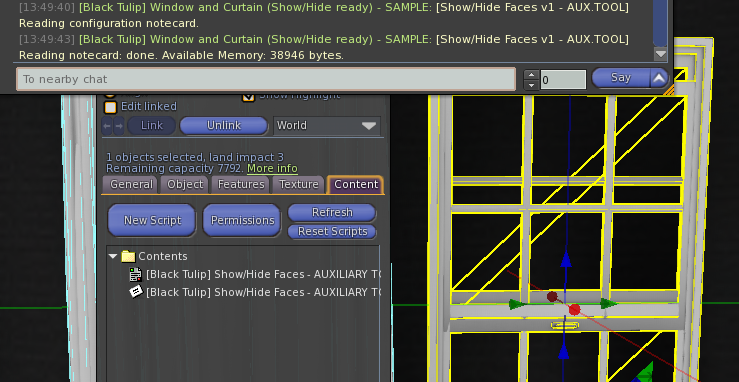Image resolution: width=739 pixels, height=382 pixels.
Task: Switch to the Features tab
Action: pos(241,184)
